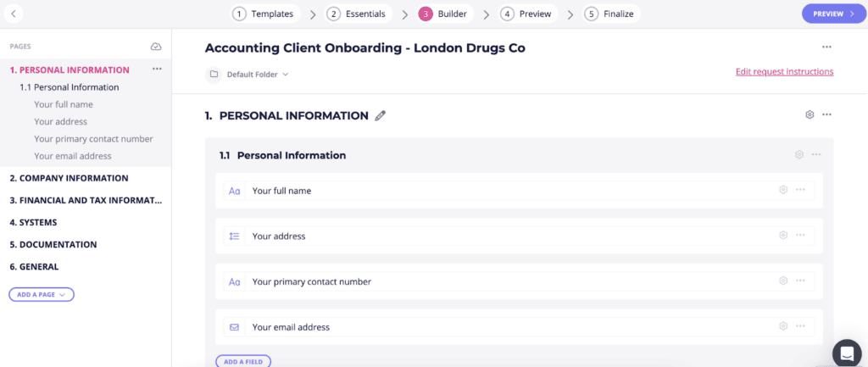Open the three-dot menu for Your address field

(x=800, y=235)
